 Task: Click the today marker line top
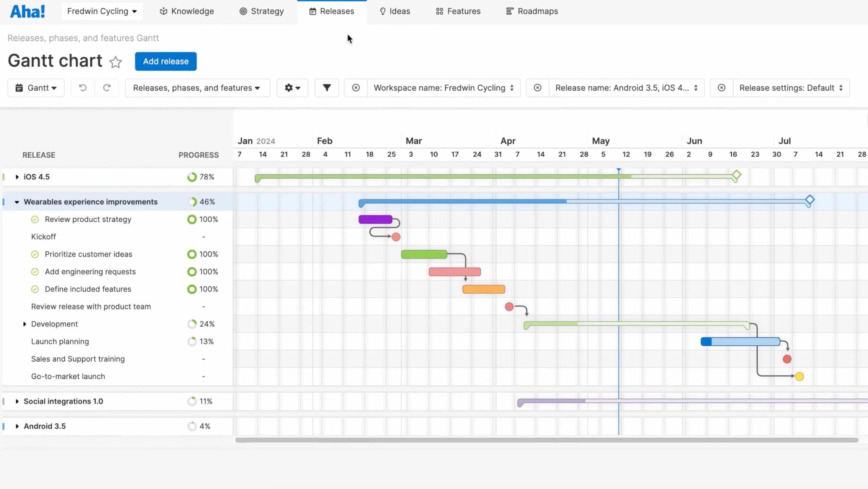click(619, 171)
